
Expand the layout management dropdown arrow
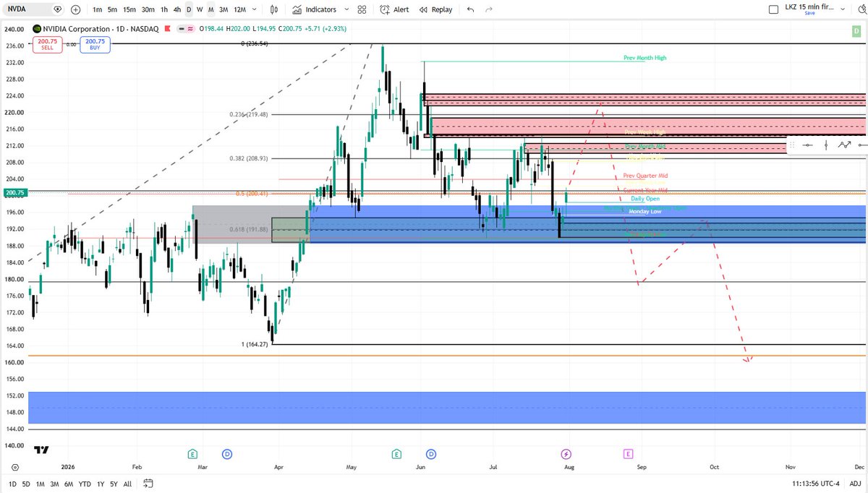(843, 9)
